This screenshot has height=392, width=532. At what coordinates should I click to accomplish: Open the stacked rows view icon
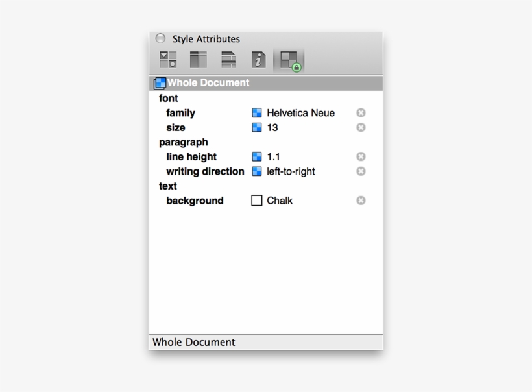pyautogui.click(x=228, y=59)
